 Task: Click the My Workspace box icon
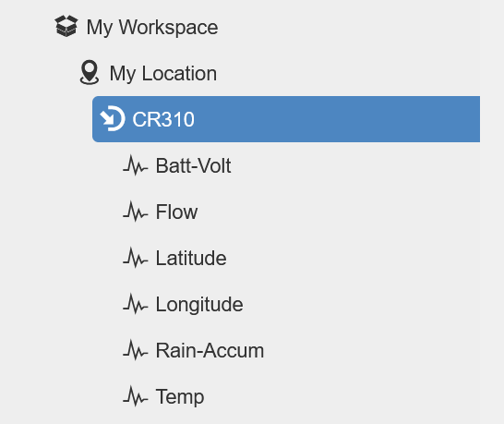click(66, 26)
